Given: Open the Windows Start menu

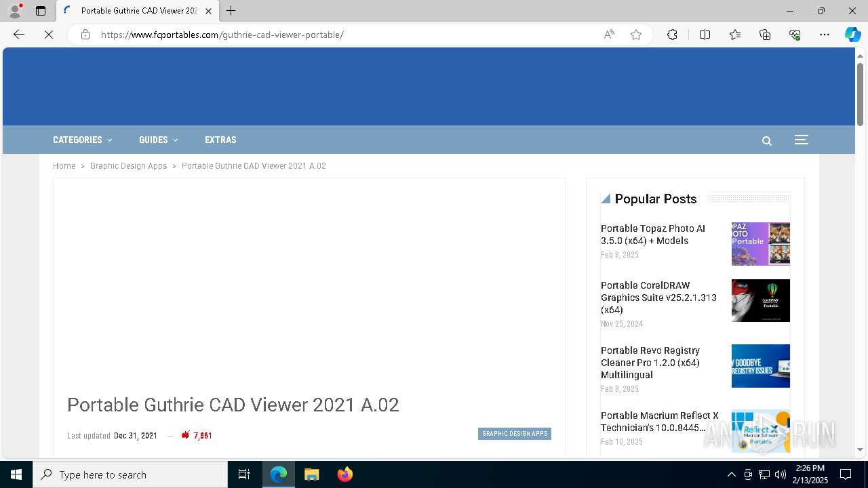Looking at the screenshot, I should [x=16, y=474].
